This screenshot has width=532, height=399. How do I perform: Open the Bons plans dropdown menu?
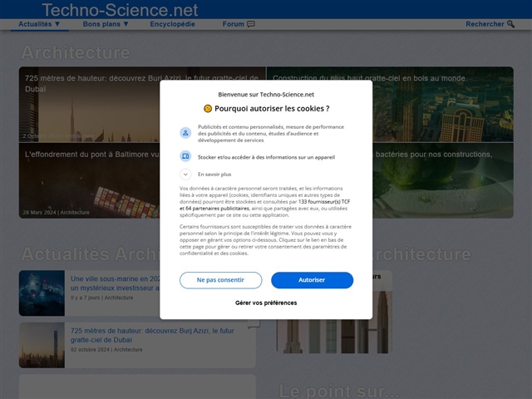click(106, 24)
